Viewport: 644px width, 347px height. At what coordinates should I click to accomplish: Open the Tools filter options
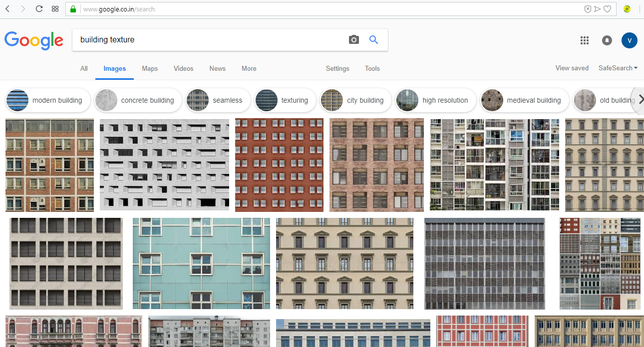pyautogui.click(x=372, y=69)
